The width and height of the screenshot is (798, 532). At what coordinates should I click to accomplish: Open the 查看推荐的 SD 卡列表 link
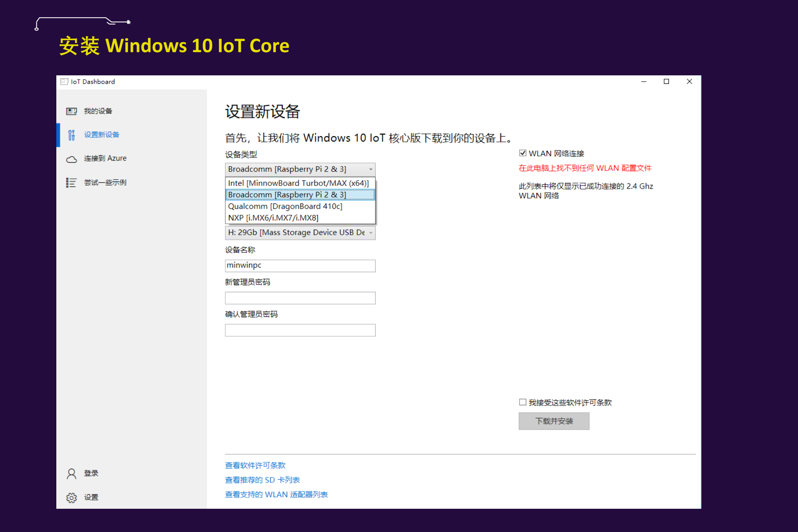click(262, 480)
